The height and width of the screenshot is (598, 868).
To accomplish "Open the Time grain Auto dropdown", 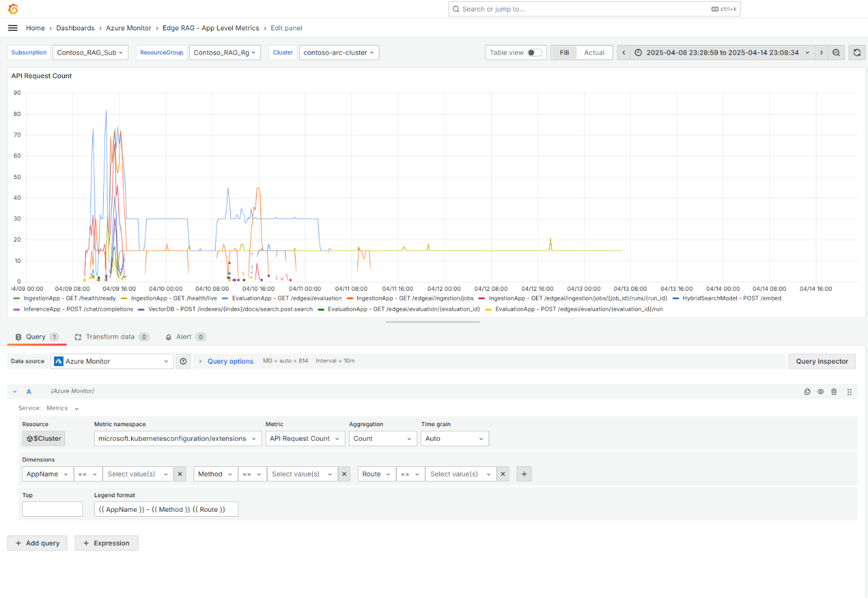I will tap(455, 438).
